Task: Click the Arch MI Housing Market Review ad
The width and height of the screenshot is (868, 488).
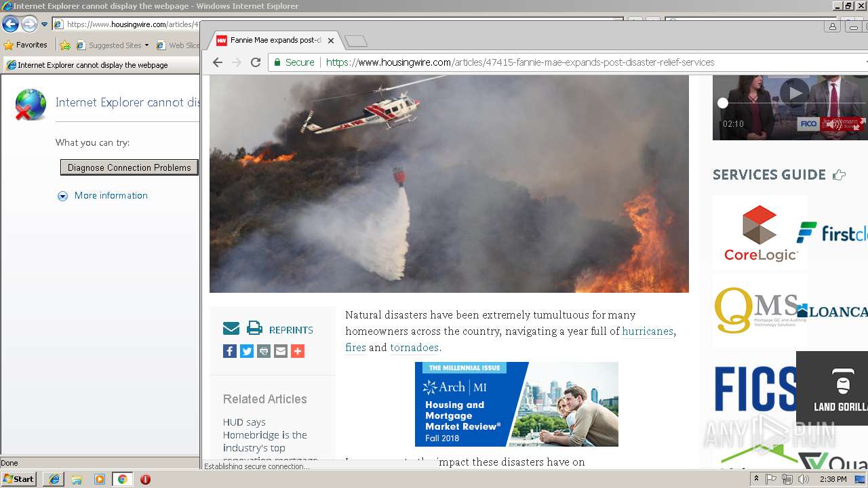Action: point(517,404)
